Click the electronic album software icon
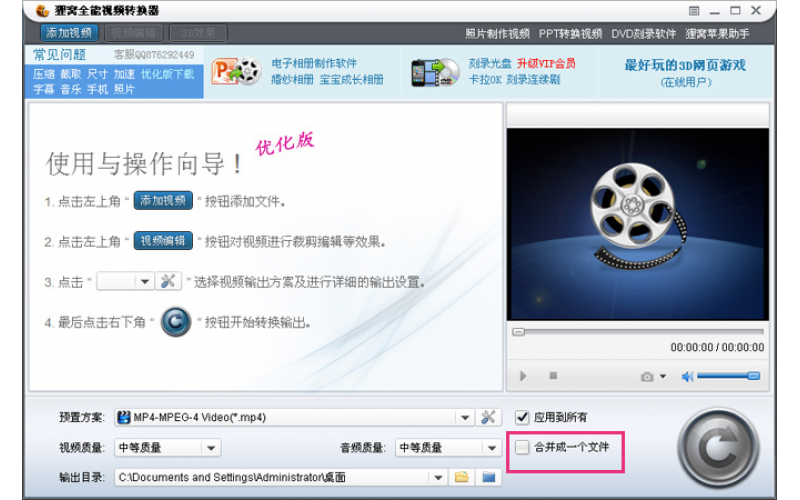This screenshot has height=500, width=800. (x=236, y=72)
